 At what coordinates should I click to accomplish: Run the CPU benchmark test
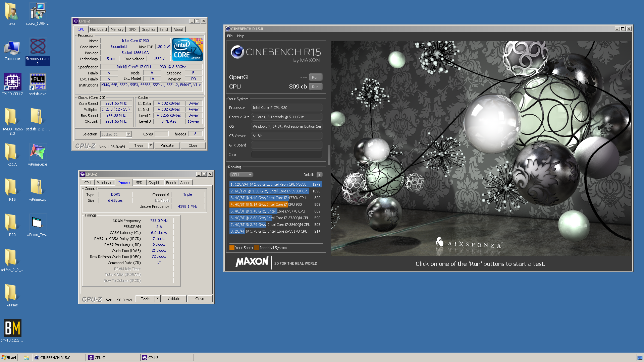(x=315, y=87)
